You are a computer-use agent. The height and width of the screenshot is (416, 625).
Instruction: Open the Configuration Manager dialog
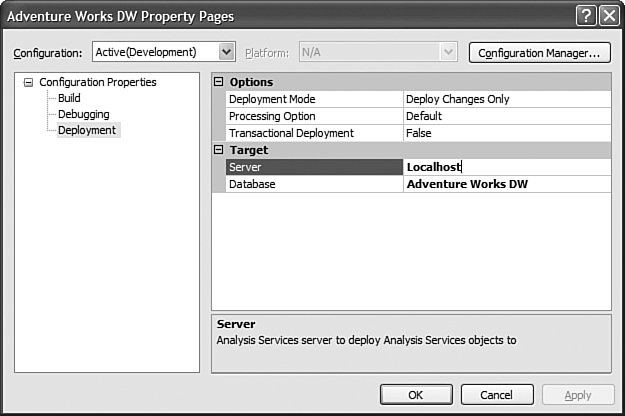point(540,53)
